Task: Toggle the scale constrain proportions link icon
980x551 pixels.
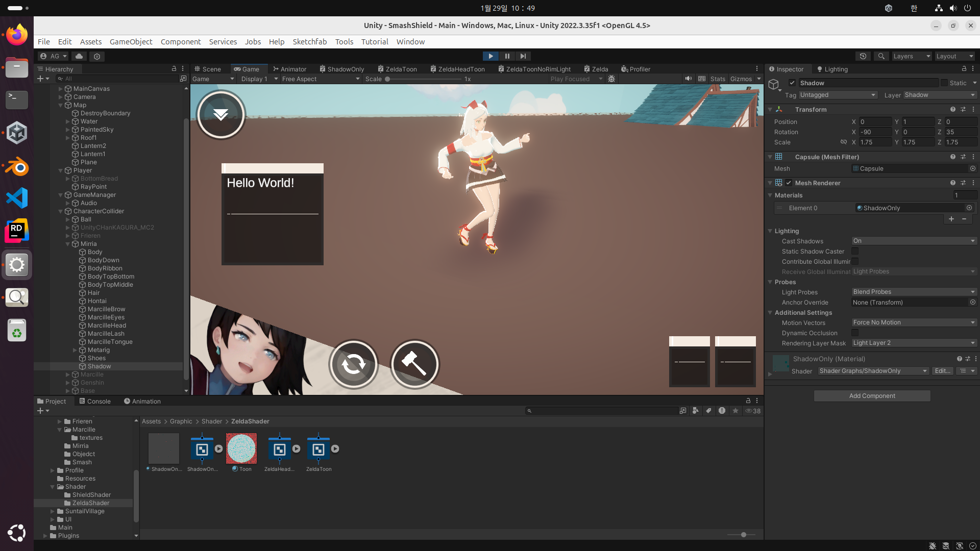Action: coord(844,142)
